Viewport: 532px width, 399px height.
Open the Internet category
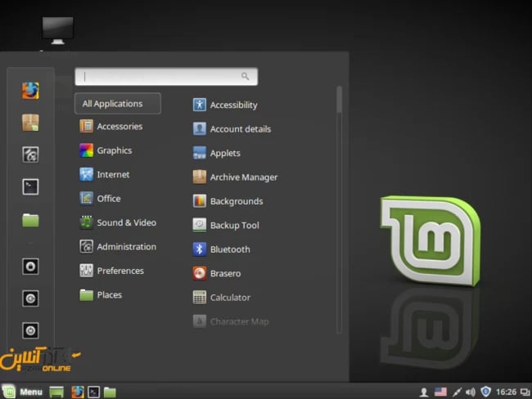pyautogui.click(x=105, y=175)
